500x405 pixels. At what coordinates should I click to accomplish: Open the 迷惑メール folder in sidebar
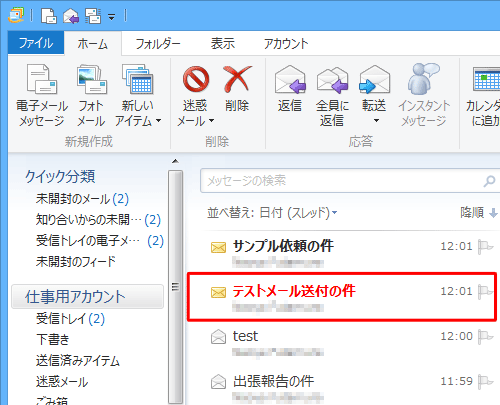pos(62,382)
